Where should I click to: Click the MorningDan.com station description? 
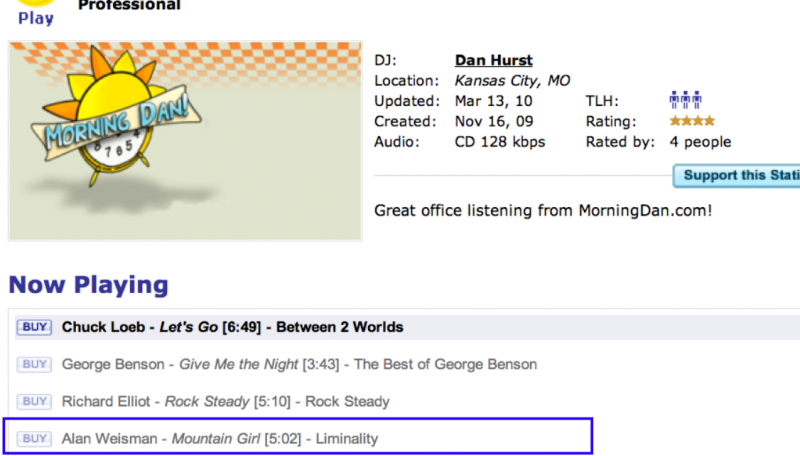pyautogui.click(x=543, y=211)
